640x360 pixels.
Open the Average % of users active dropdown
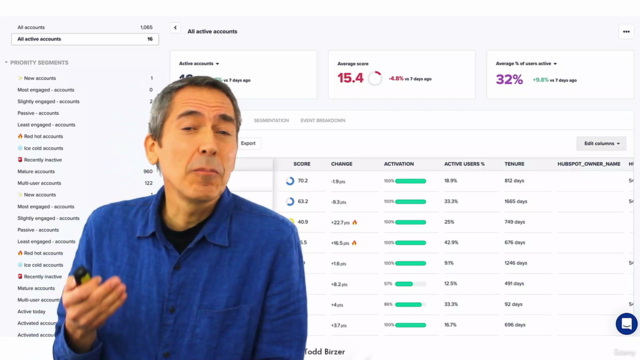click(526, 64)
